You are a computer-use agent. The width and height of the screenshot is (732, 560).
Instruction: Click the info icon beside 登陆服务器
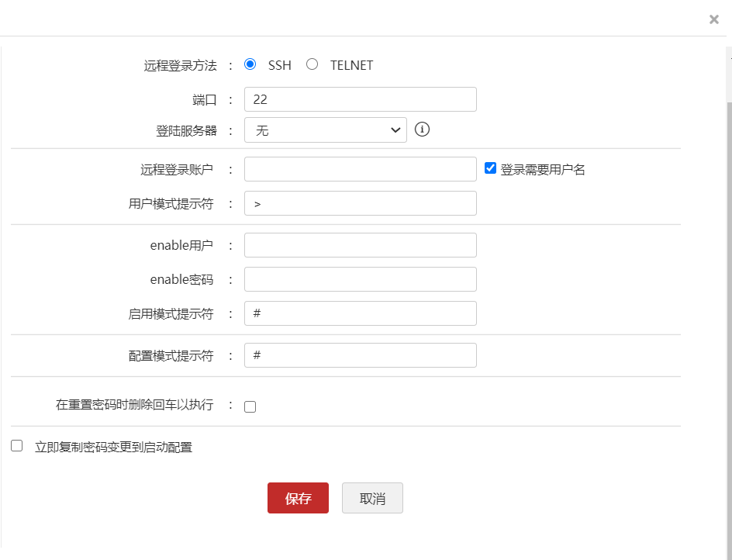(422, 130)
